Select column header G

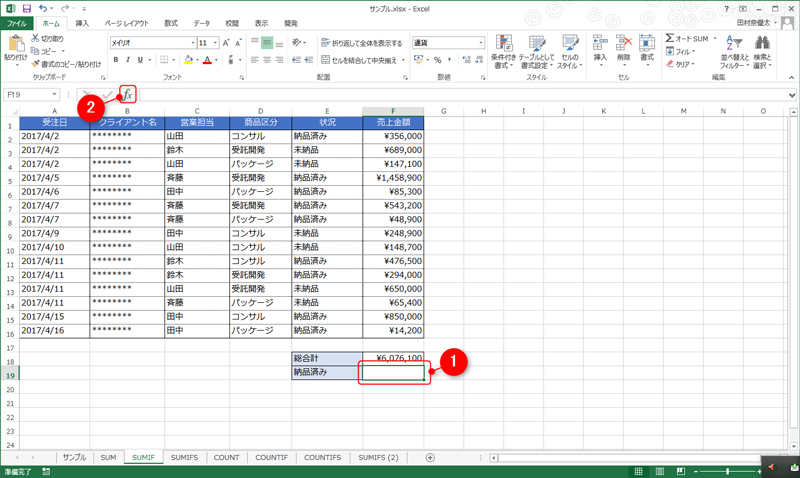443,111
